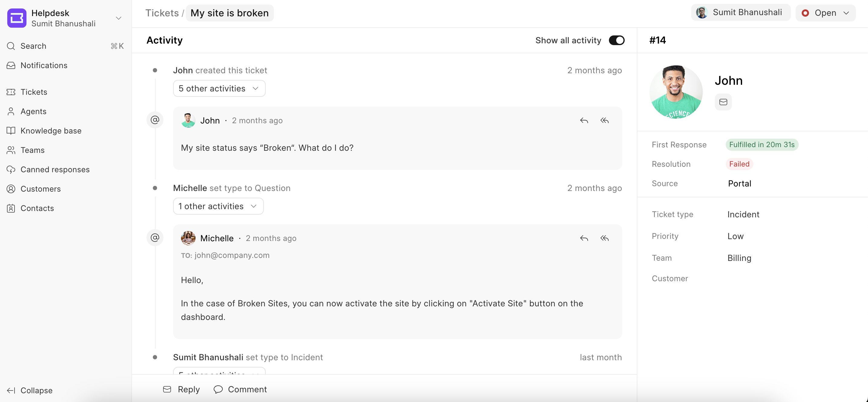
Task: Click the Reply button at the bottom
Action: (x=182, y=390)
